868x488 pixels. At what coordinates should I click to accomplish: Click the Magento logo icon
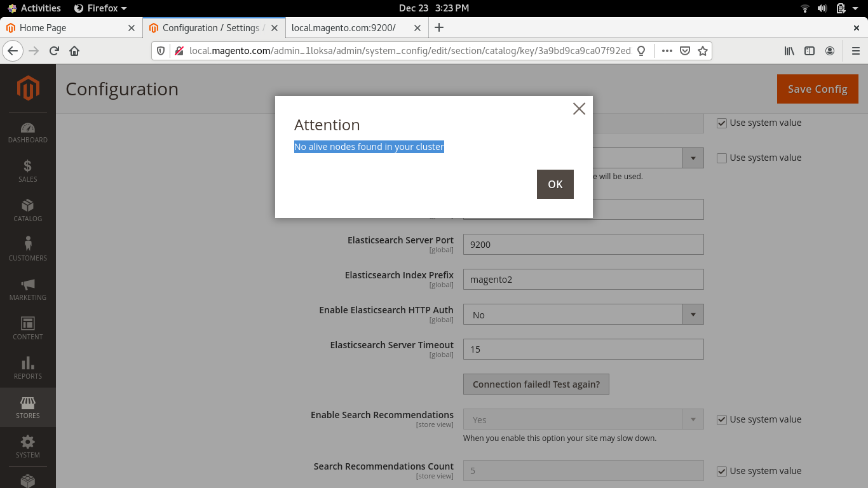[x=27, y=89]
